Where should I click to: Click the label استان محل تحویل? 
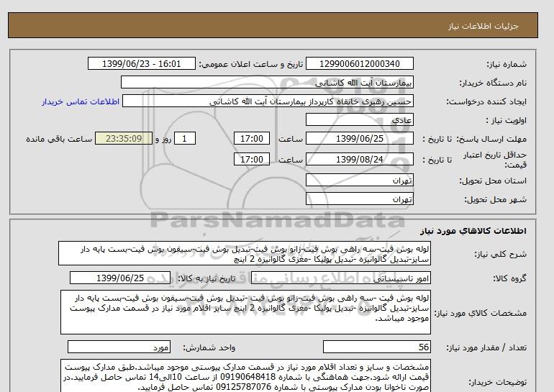(493, 181)
